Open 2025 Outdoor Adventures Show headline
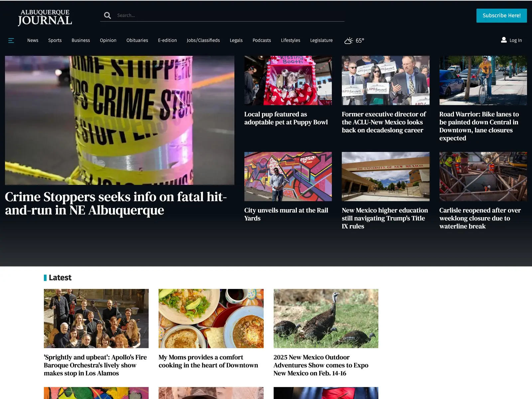Viewport: 532px width, 399px height. (x=321, y=365)
